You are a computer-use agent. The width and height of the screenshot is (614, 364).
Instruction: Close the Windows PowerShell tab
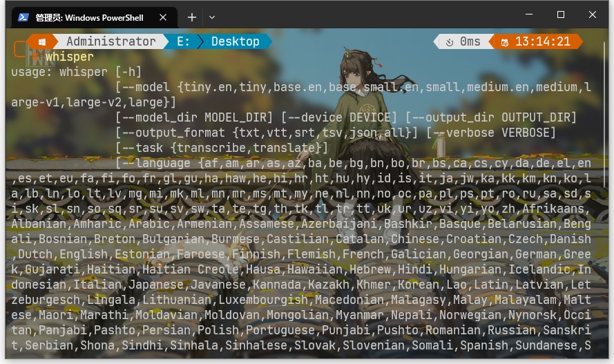pyautogui.click(x=163, y=17)
